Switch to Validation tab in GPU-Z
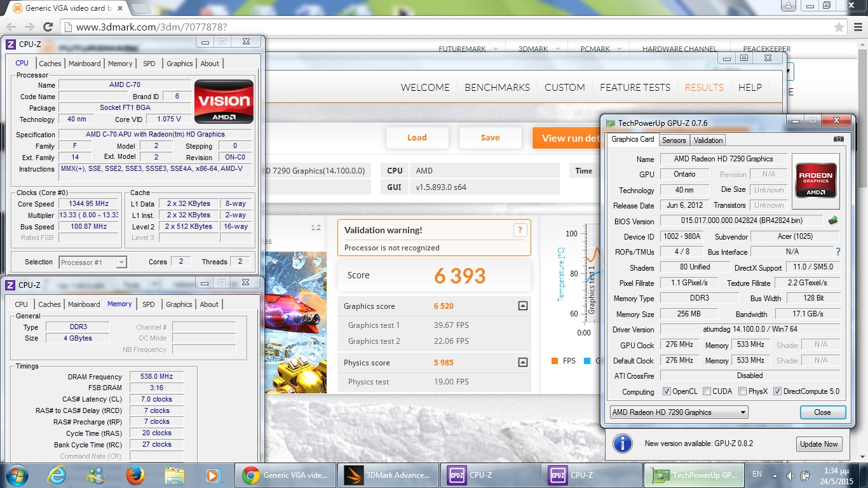The image size is (868, 488). pyautogui.click(x=708, y=140)
